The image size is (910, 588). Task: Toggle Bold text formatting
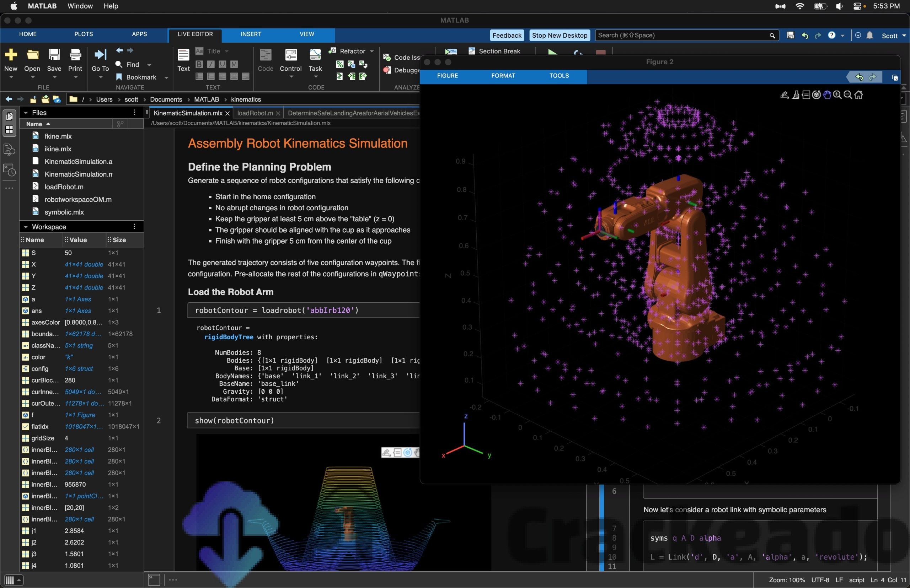coord(199,64)
